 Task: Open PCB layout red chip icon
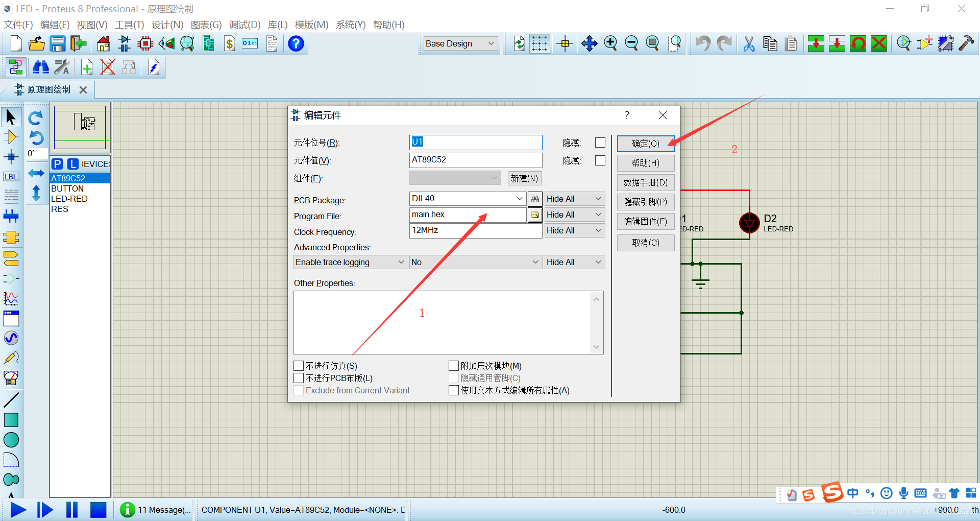click(145, 43)
